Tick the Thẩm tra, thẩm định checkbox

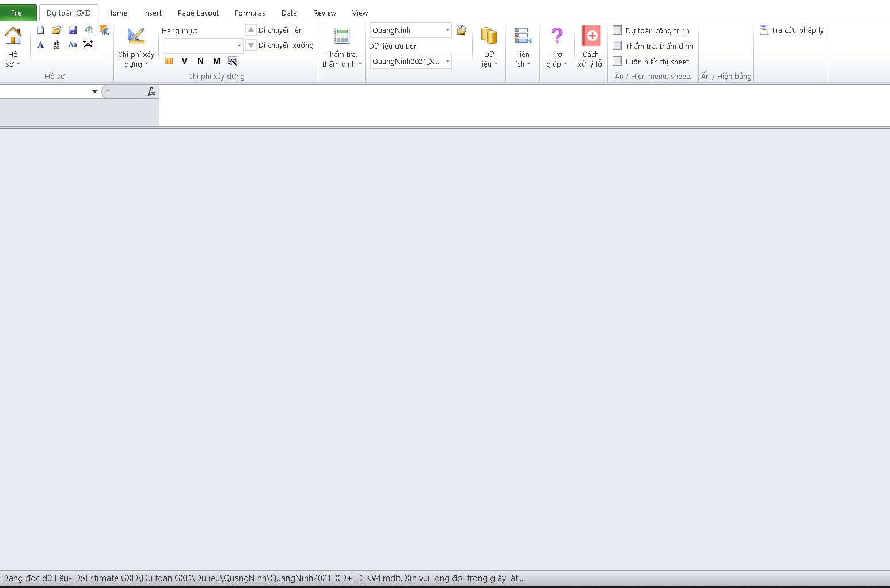617,46
